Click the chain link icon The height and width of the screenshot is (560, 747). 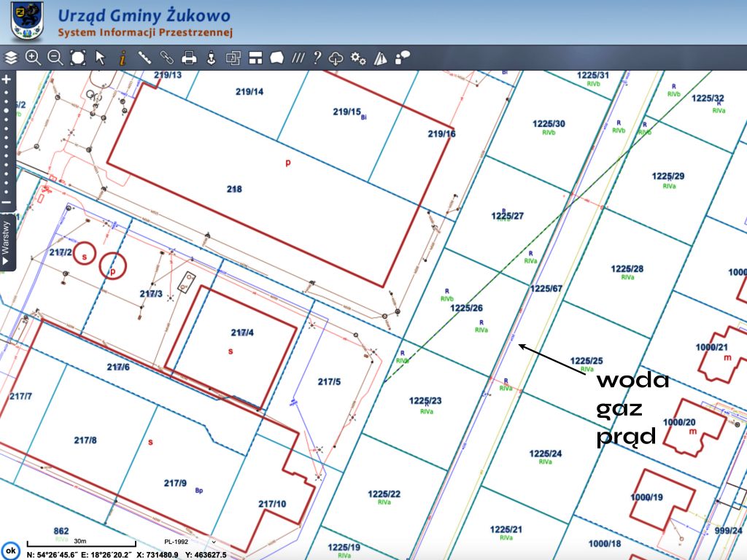pos(166,58)
